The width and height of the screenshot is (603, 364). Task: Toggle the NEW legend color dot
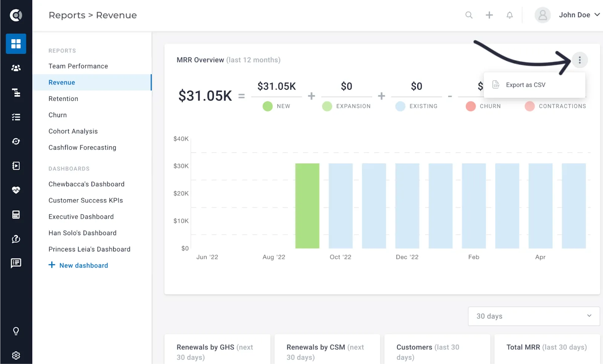pos(268,106)
